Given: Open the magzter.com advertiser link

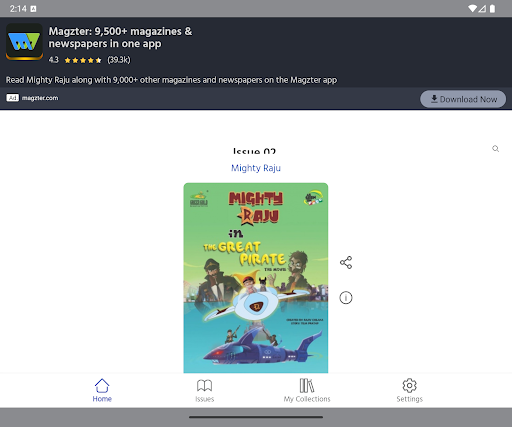Looking at the screenshot, I should [x=40, y=98].
